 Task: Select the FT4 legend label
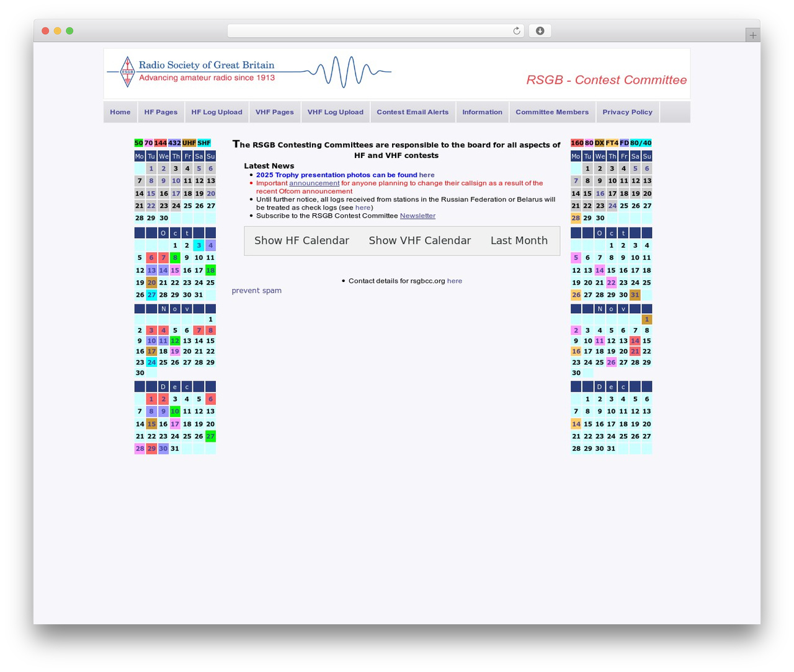coord(612,143)
